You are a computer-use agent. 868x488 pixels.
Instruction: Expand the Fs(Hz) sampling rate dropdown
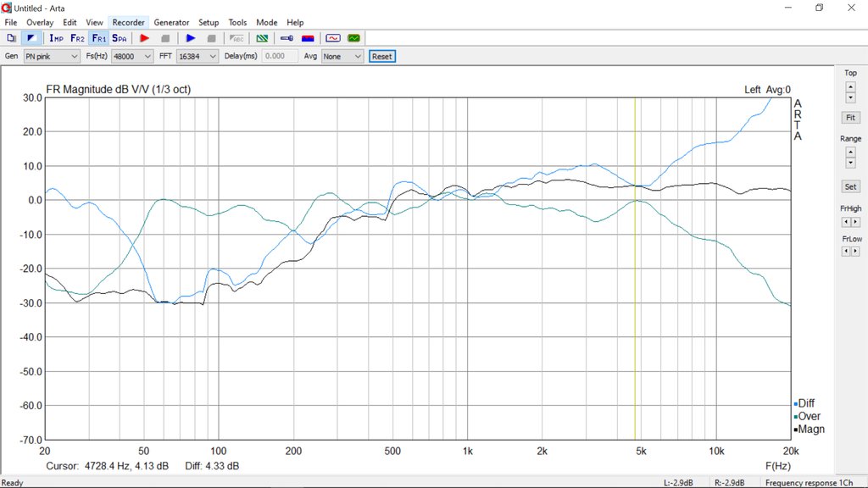pos(131,56)
